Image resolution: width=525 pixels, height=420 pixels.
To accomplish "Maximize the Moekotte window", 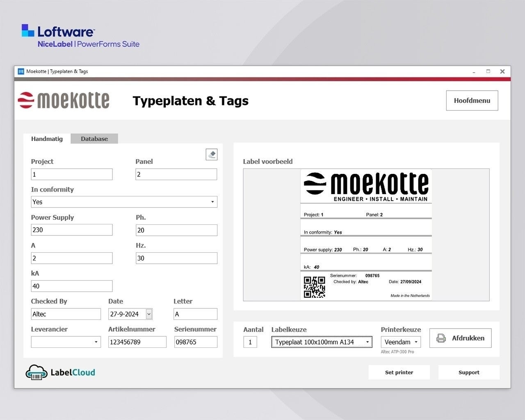I will [x=488, y=71].
